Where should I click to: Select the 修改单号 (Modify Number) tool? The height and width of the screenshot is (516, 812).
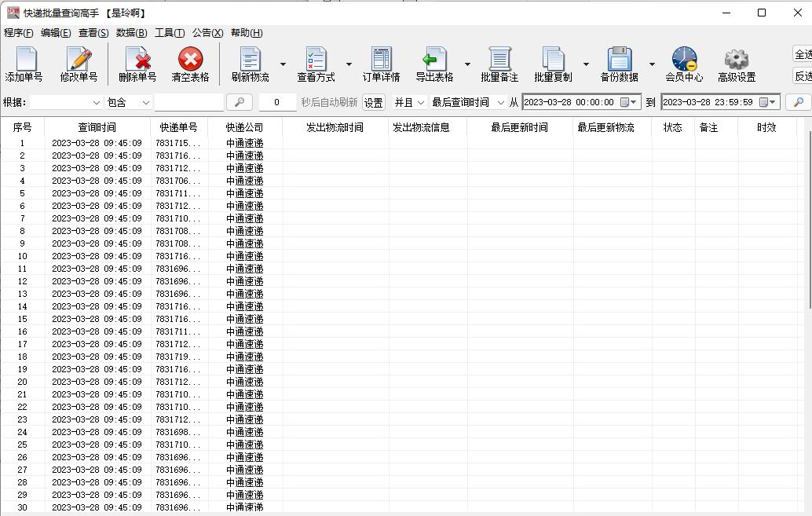point(79,63)
